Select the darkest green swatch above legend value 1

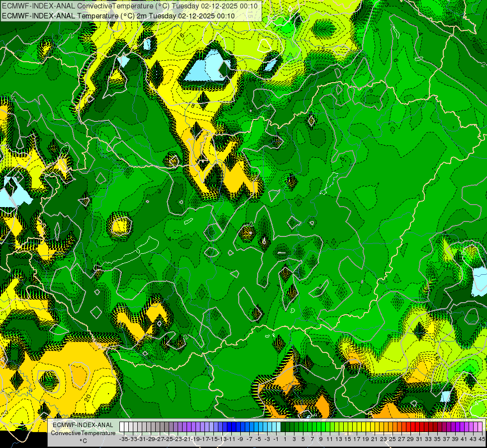(x=283, y=427)
